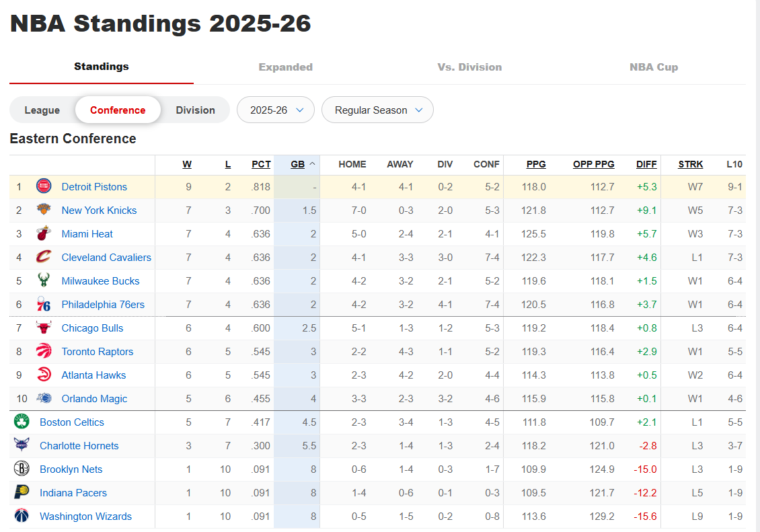Viewport: 760px width, 532px height.
Task: Click the Orlando Magic logo
Action: [44, 398]
